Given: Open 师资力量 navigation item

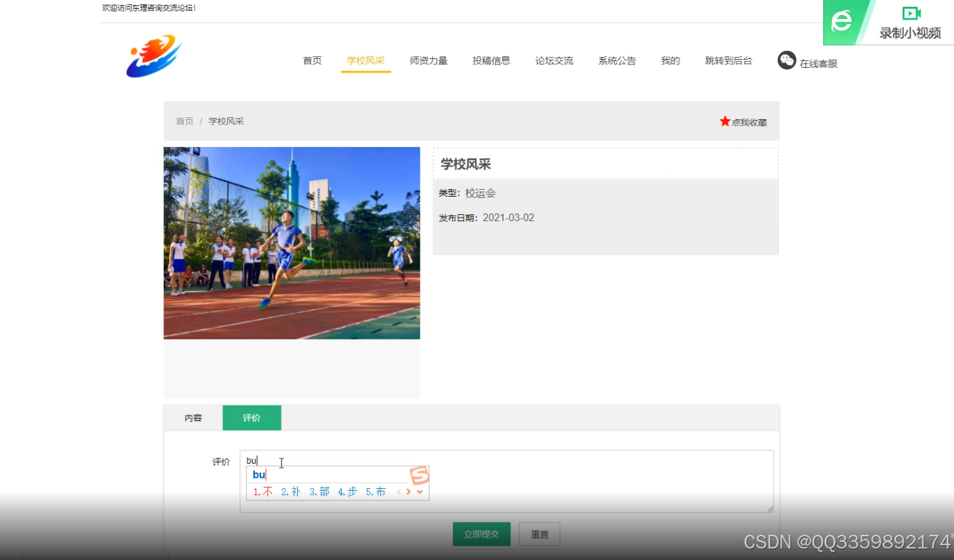Looking at the screenshot, I should (x=429, y=60).
